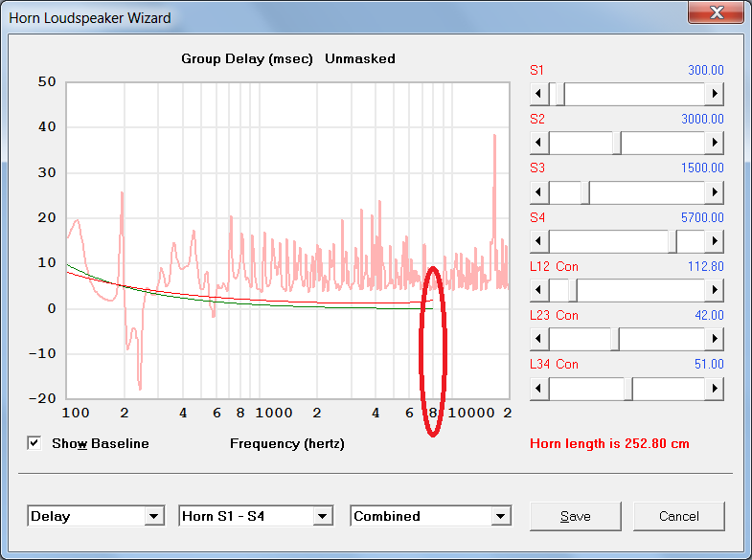Click the L23 slider thumb

(x=615, y=339)
